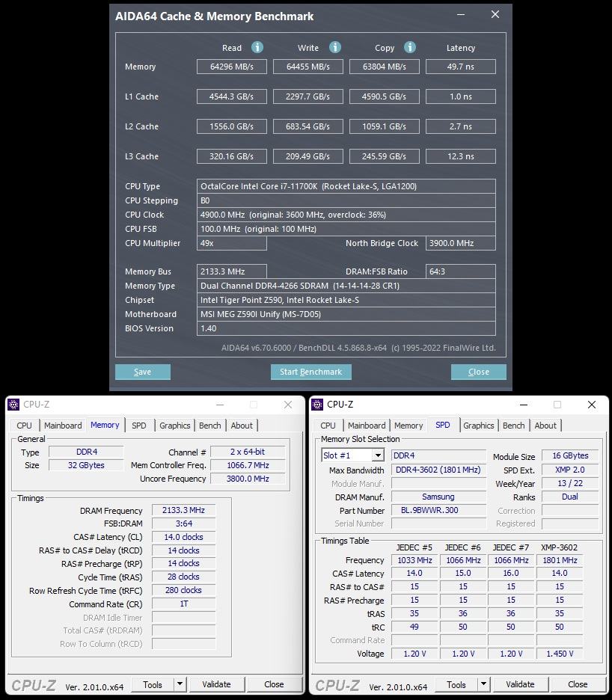The width and height of the screenshot is (612, 700).
Task: Click Uncore Frequency value 3800.0 MHz
Action: click(x=248, y=479)
